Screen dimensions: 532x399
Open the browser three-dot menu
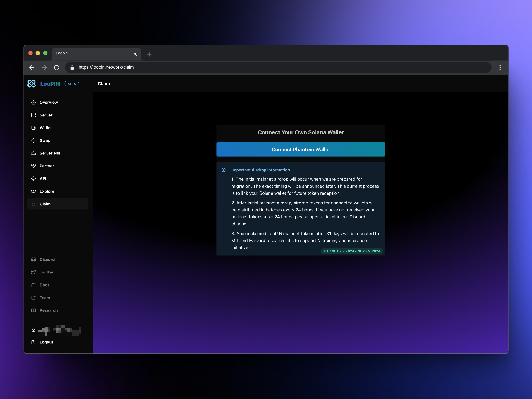tap(500, 68)
